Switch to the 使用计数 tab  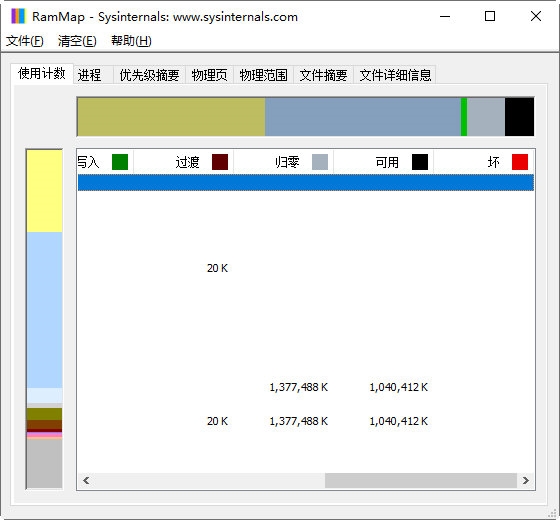tap(42, 74)
